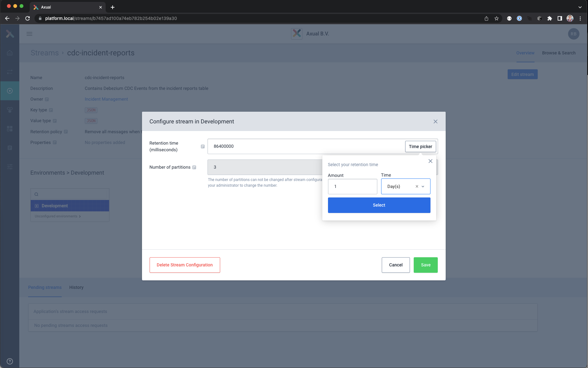Switch to Pending streams tab
Image resolution: width=588 pixels, height=368 pixels.
(x=45, y=287)
